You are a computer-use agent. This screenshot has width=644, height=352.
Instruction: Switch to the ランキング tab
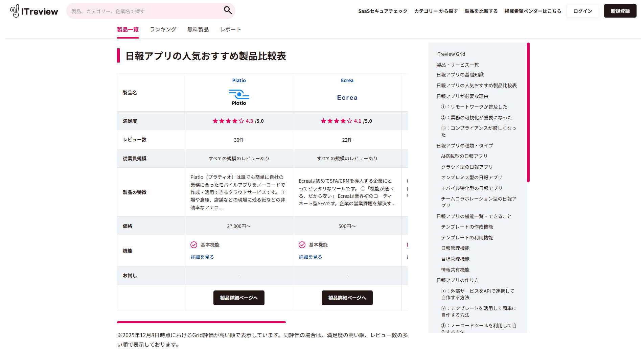(x=163, y=30)
